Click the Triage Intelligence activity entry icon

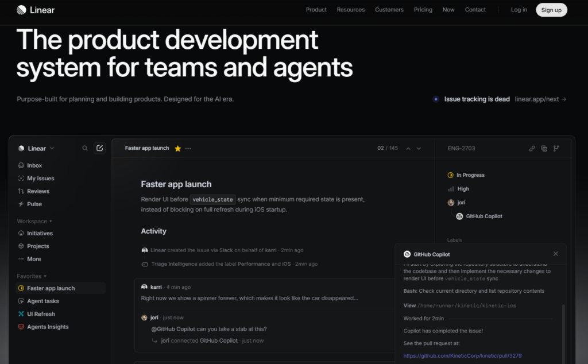(144, 264)
